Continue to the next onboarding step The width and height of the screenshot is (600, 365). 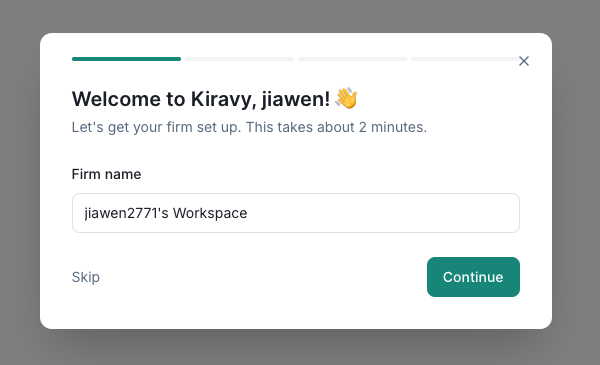tap(473, 277)
